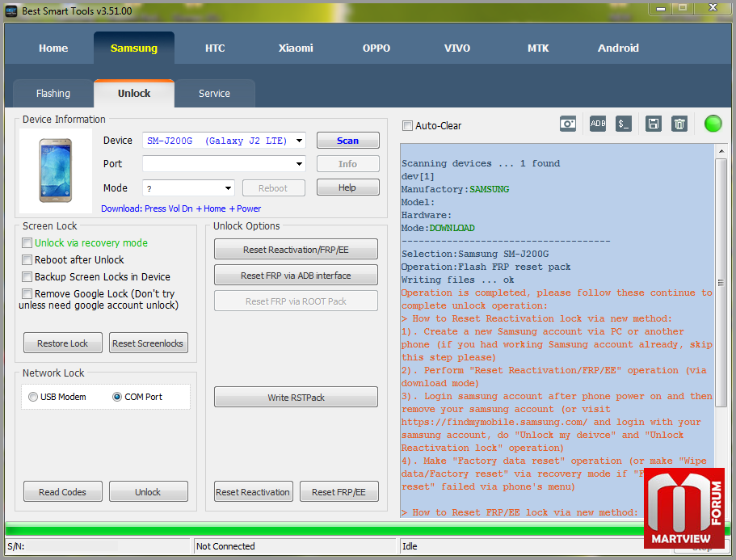Save the log with floppy disk icon
The image size is (736, 560).
point(654,124)
